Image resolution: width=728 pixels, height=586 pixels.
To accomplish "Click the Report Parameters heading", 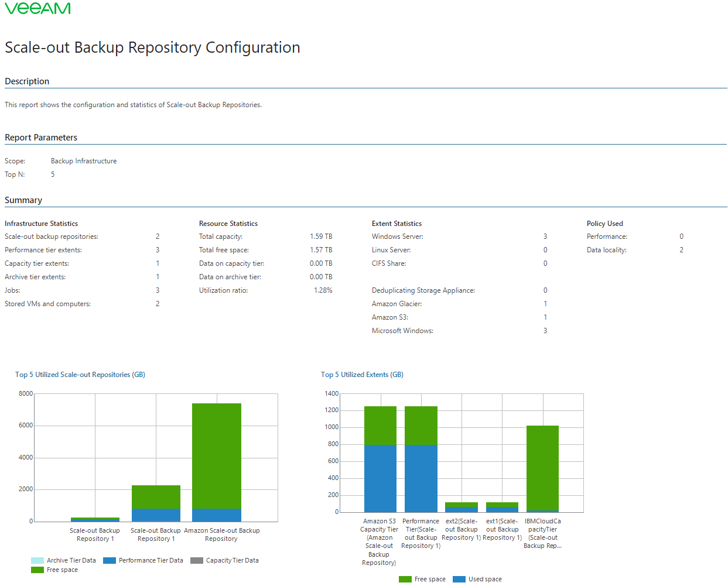I will 41,138.
